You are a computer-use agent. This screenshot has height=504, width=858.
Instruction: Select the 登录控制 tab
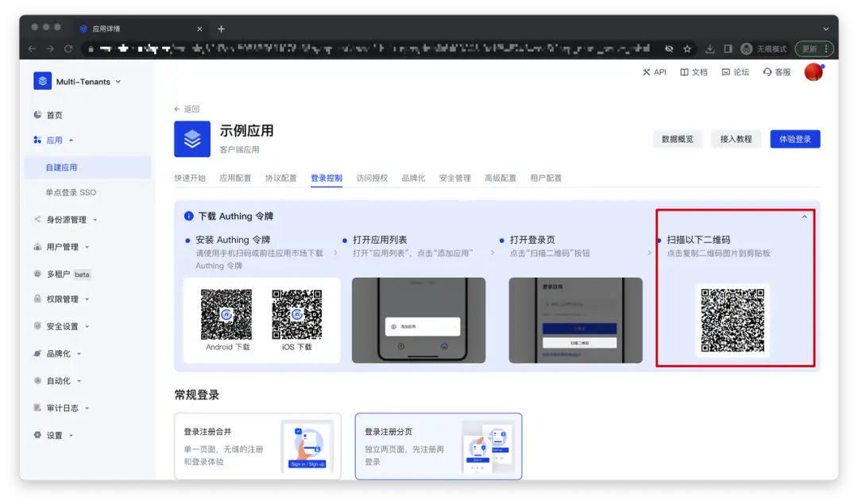(x=327, y=179)
